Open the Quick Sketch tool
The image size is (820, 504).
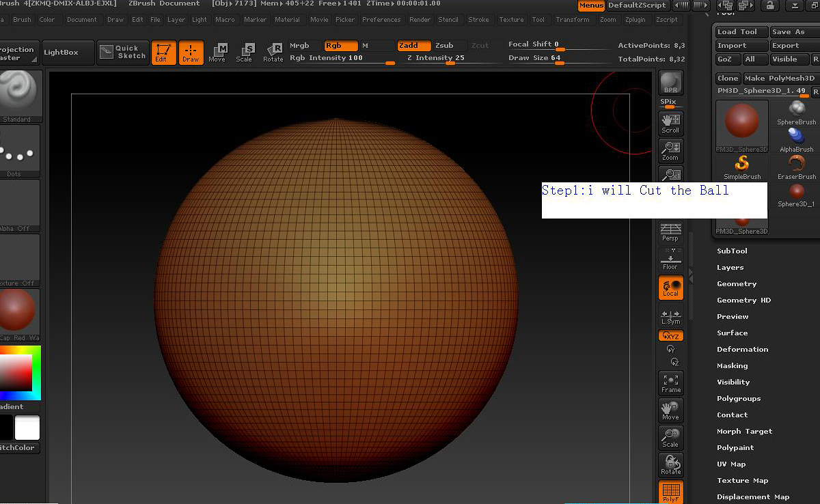(123, 52)
